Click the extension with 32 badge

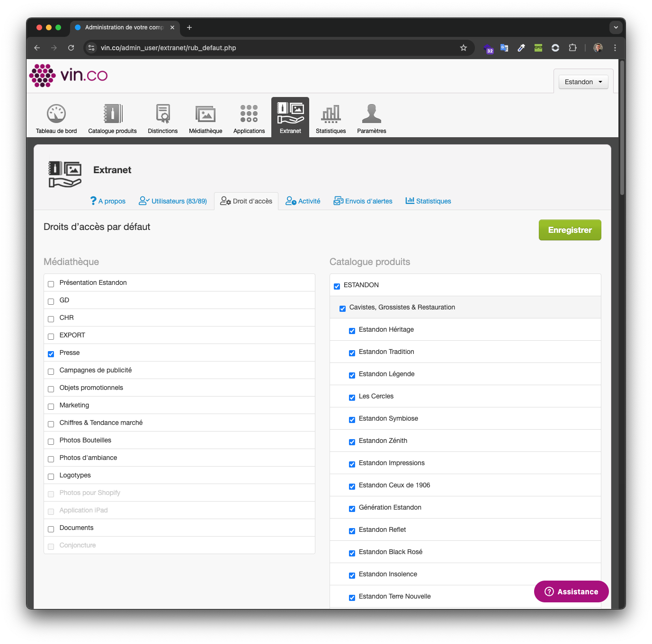pos(488,48)
